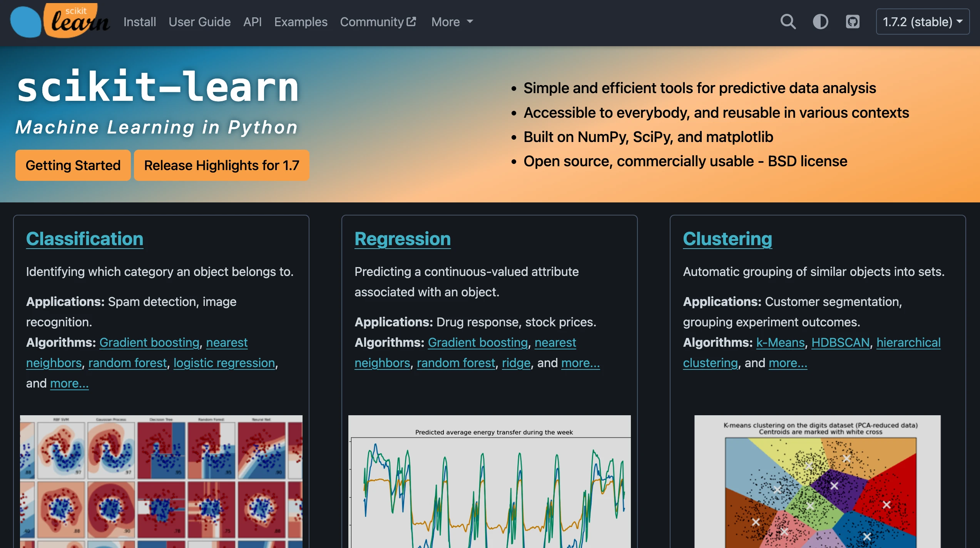Viewport: 980px width, 548px height.
Task: Click the Getting Started button
Action: coord(73,165)
